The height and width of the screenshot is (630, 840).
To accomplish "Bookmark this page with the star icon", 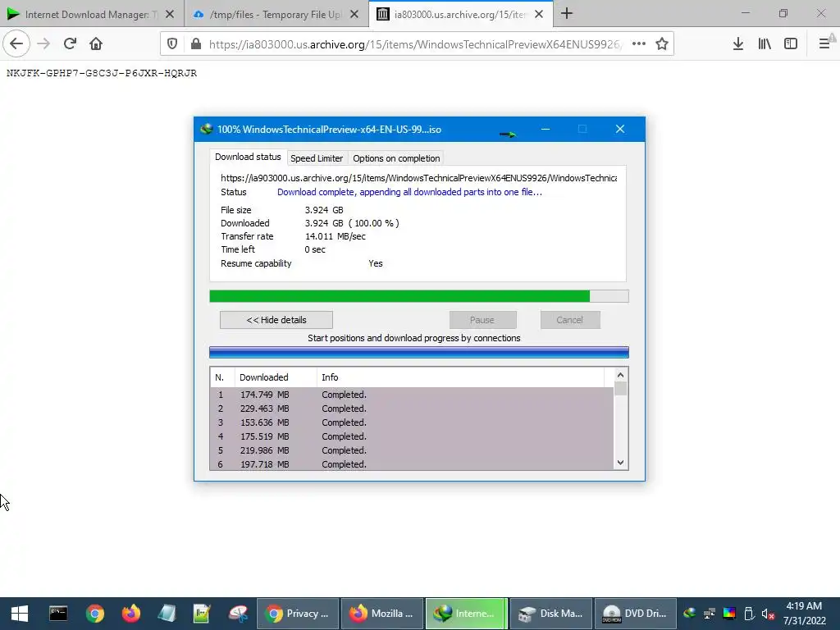I will pos(662,44).
